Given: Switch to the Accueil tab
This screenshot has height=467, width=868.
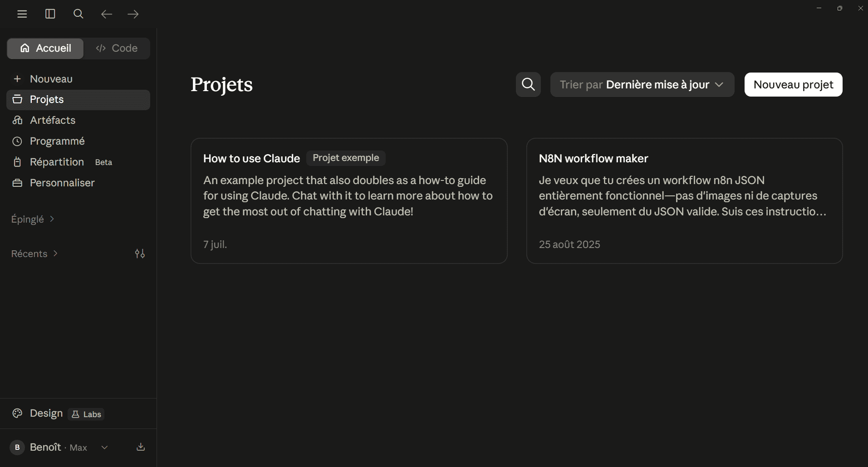Looking at the screenshot, I should (x=45, y=48).
